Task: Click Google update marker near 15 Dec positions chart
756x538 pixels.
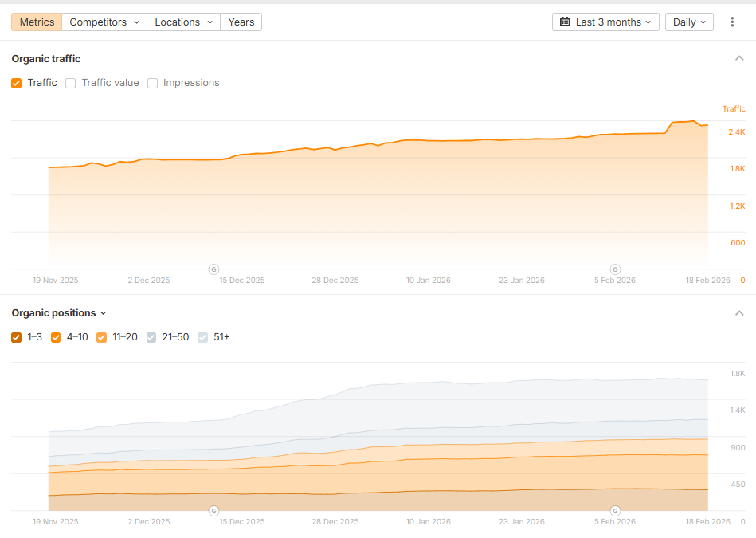Action: click(x=213, y=511)
